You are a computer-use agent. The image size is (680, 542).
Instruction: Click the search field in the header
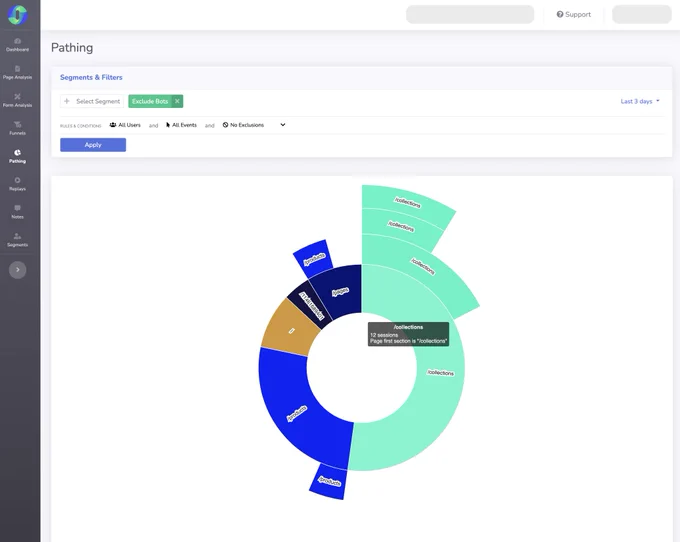[x=470, y=14]
